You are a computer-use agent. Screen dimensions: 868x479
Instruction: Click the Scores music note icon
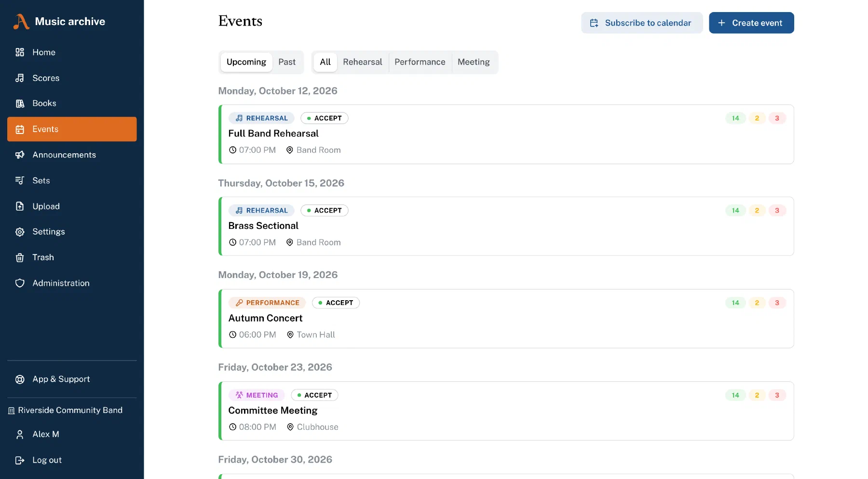(20, 78)
